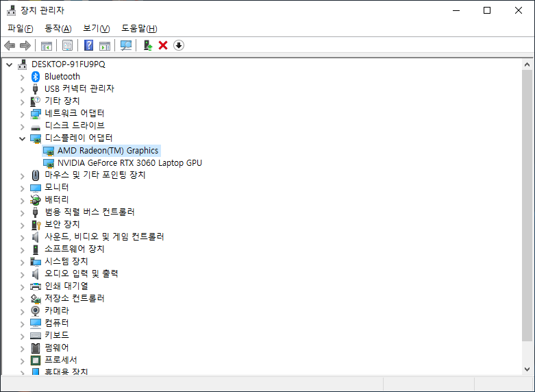
Task: Toggle the action pane toolbar icon
Action: pos(105,45)
